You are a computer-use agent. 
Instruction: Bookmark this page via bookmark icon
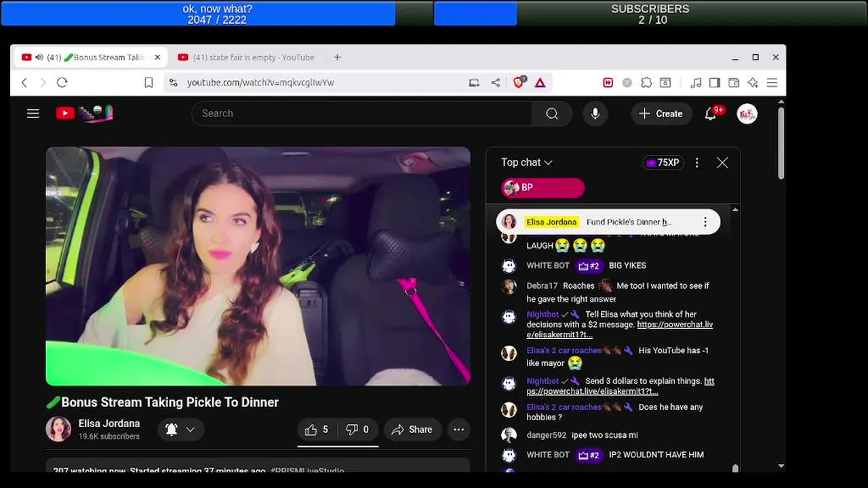point(149,82)
